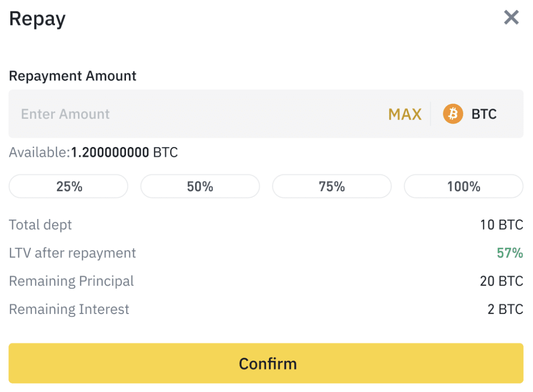Image resolution: width=533 pixels, height=392 pixels.
Task: Click the Total dept label
Action: pyautogui.click(x=40, y=225)
